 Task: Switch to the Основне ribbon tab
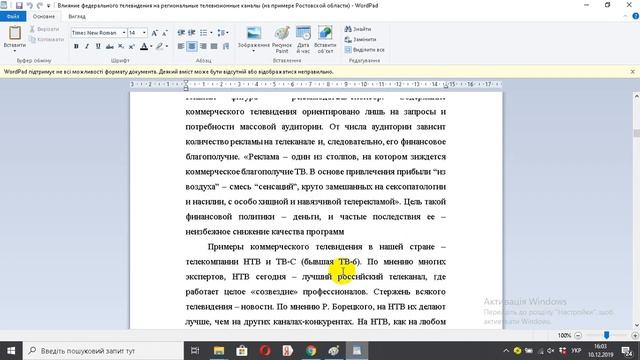(44, 16)
